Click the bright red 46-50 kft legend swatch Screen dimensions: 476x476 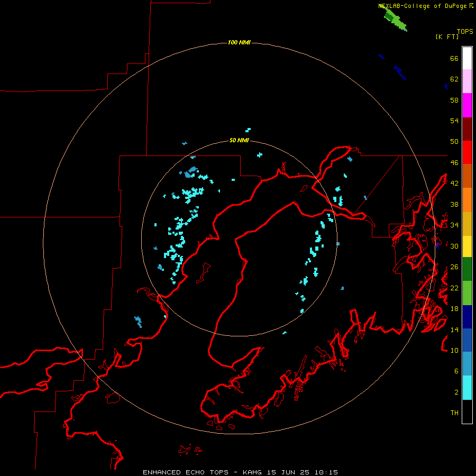pyautogui.click(x=467, y=152)
